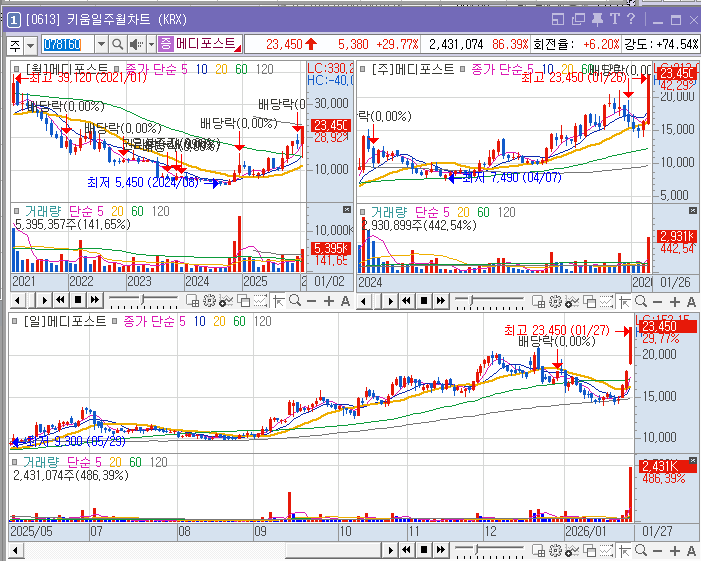
Task: Zoom in weekly chart with plus
Action: (675, 302)
